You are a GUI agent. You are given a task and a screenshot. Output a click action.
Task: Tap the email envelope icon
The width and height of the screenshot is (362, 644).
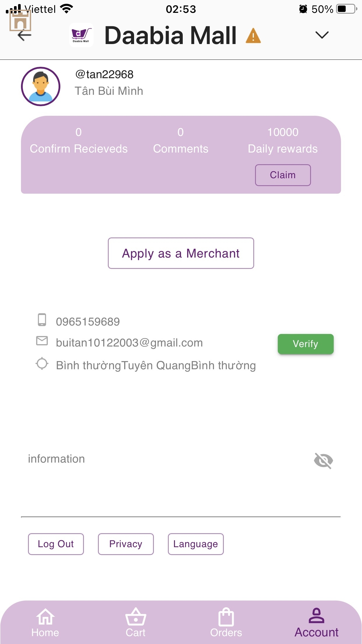(42, 341)
